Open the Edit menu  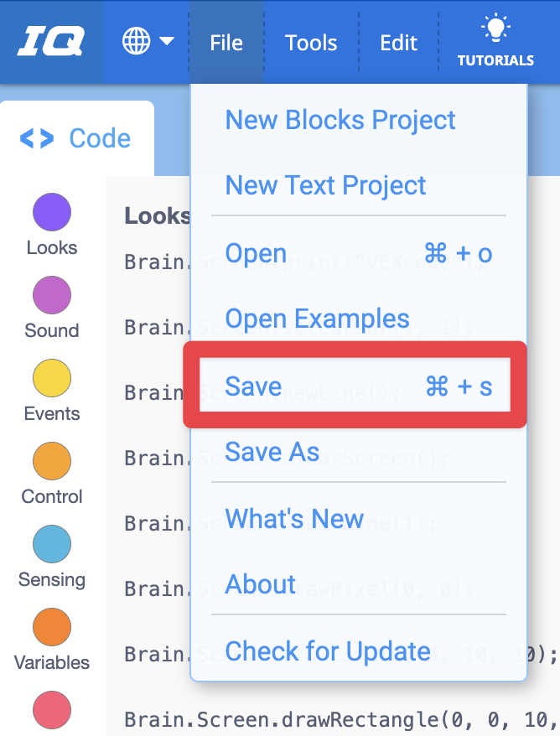[x=398, y=42]
